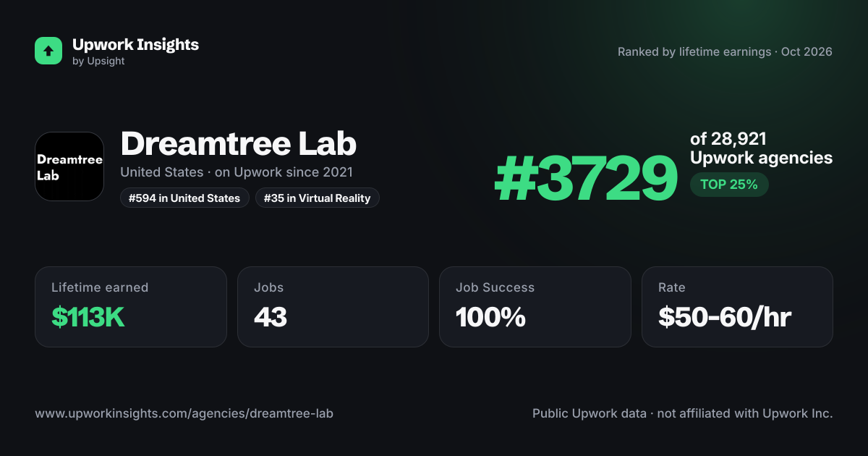This screenshot has height=456, width=868.
Task: Click the "of 28,921 Upwork agencies" text
Action: coord(761,148)
